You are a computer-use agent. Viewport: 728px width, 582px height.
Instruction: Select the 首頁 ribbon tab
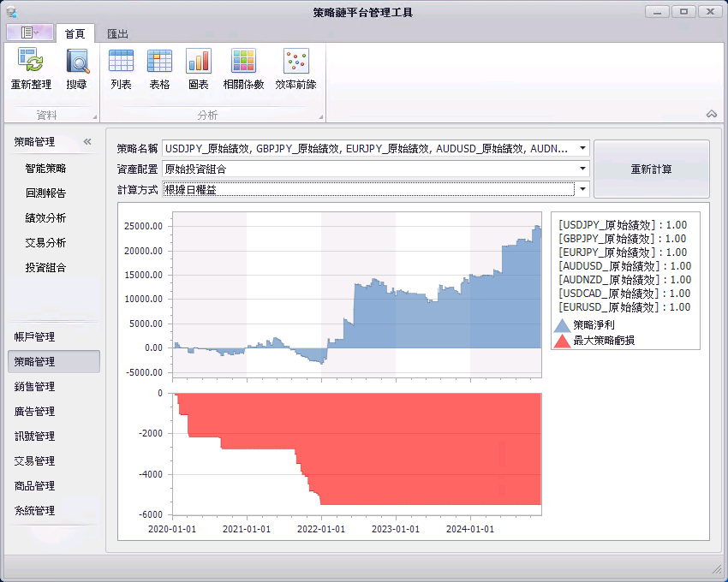(75, 33)
